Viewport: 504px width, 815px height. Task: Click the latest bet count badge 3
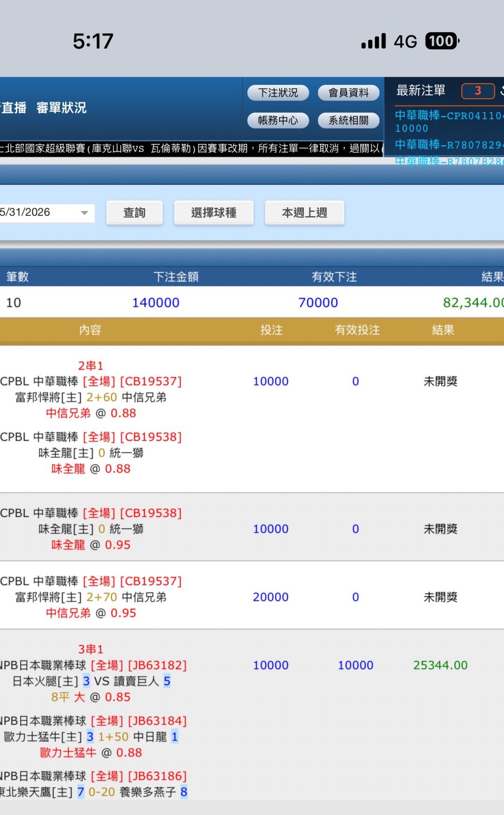(x=478, y=91)
